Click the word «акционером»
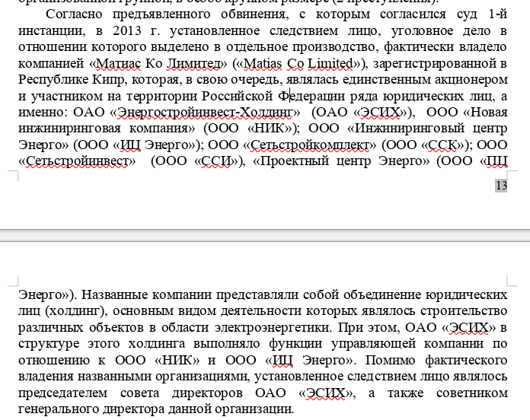This screenshot has width=530, height=420. coord(471,80)
